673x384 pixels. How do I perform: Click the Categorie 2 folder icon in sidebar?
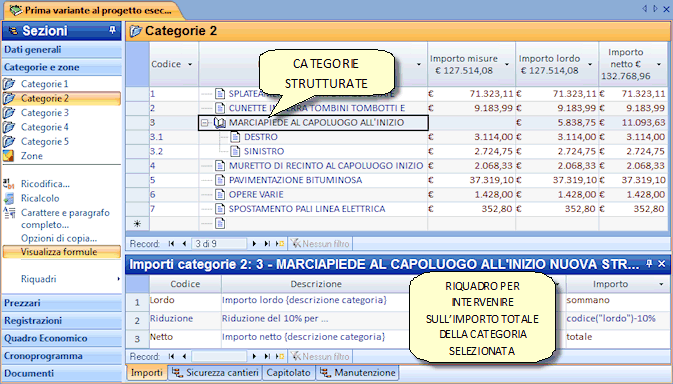9,98
